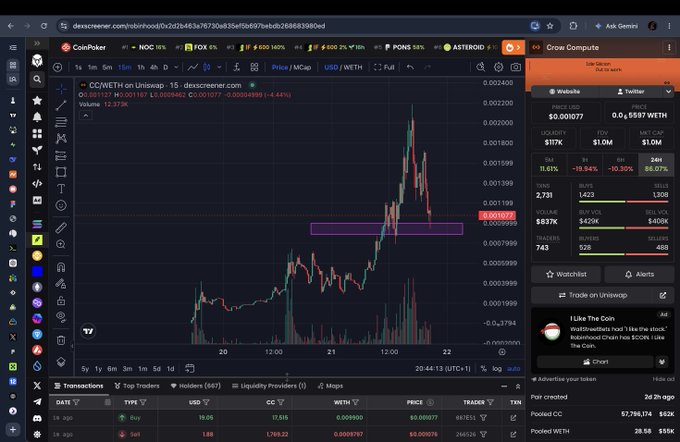Screen dimensions: 680x442
Task: Toggle chart between Price and MCap
Action: (x=291, y=67)
